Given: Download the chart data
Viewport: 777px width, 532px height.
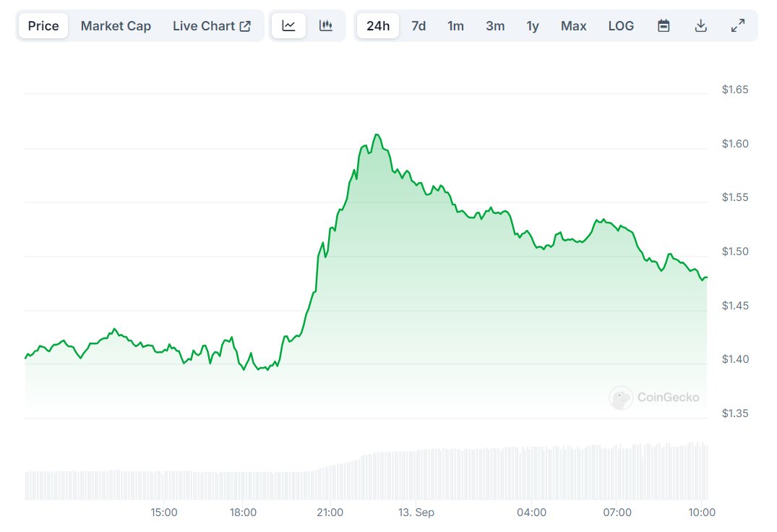Looking at the screenshot, I should [700, 26].
